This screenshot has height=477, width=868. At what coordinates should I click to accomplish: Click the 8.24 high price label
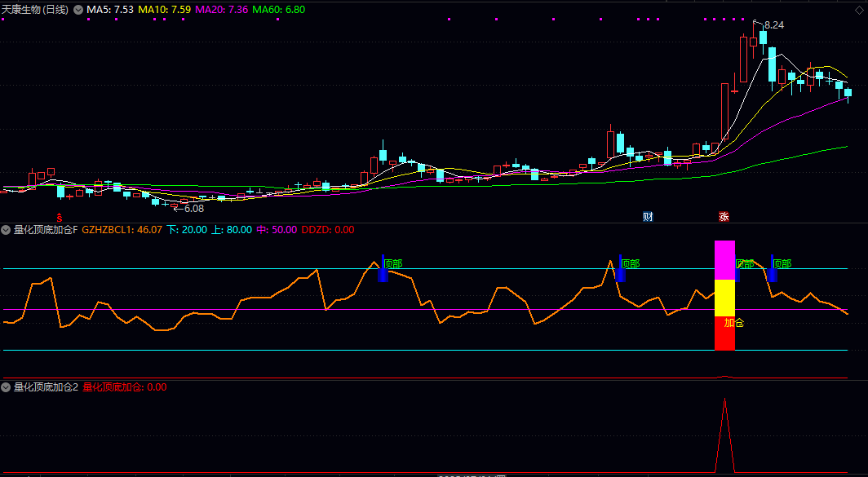[773, 25]
